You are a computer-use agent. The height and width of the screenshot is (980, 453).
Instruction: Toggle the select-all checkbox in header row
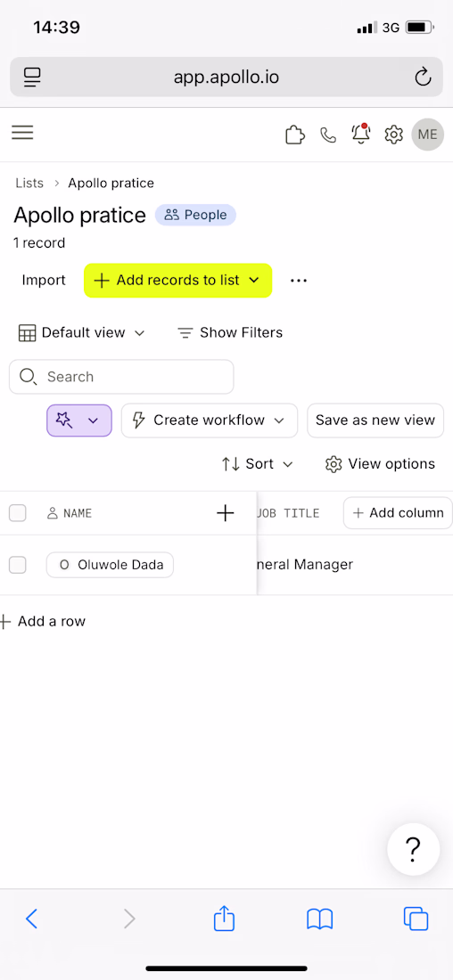tap(18, 513)
